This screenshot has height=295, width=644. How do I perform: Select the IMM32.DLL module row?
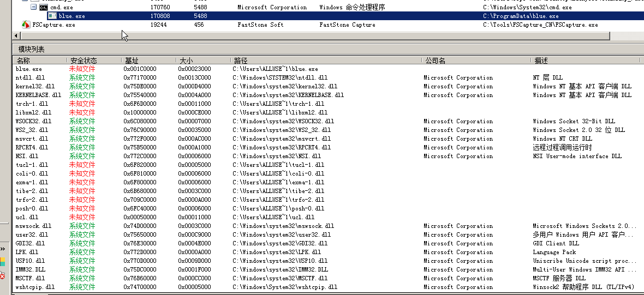(328, 269)
